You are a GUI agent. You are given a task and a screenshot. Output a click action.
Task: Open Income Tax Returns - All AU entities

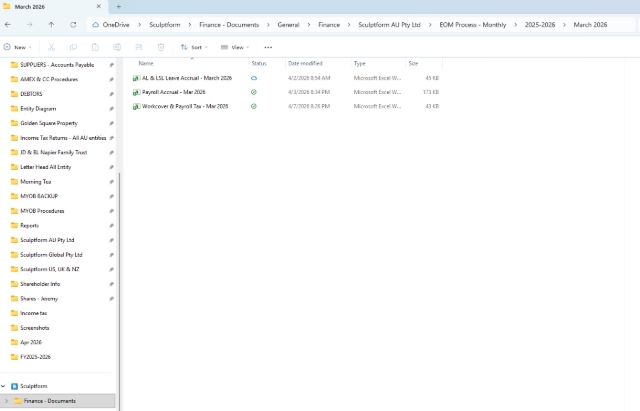(x=63, y=138)
